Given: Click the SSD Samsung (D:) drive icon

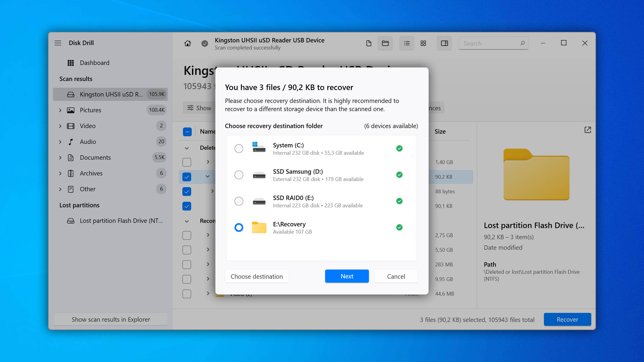Looking at the screenshot, I should coord(259,175).
